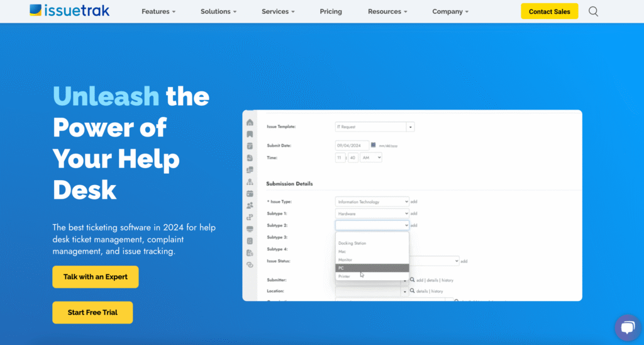Click add link next to Issue Status
The image size is (644, 345).
pyautogui.click(x=464, y=261)
